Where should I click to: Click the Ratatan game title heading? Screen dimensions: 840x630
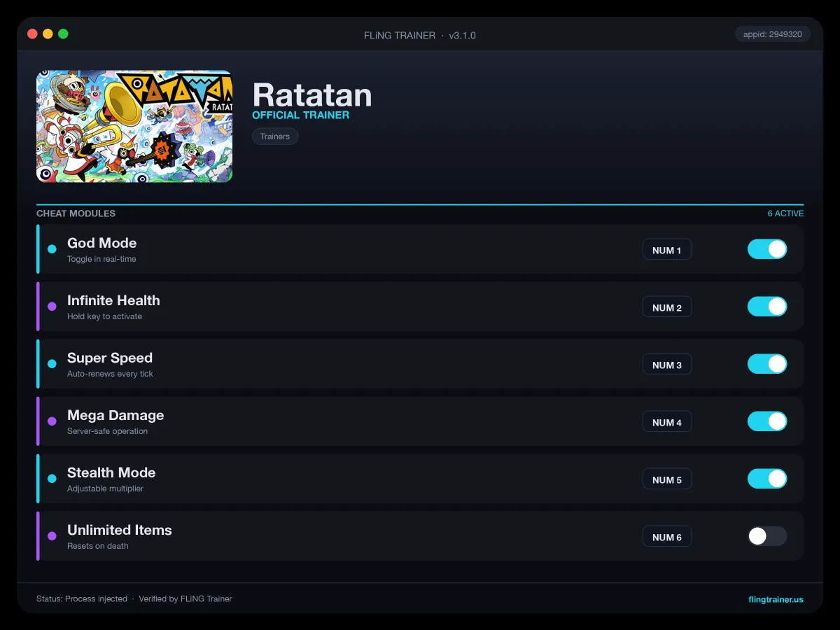tap(312, 94)
